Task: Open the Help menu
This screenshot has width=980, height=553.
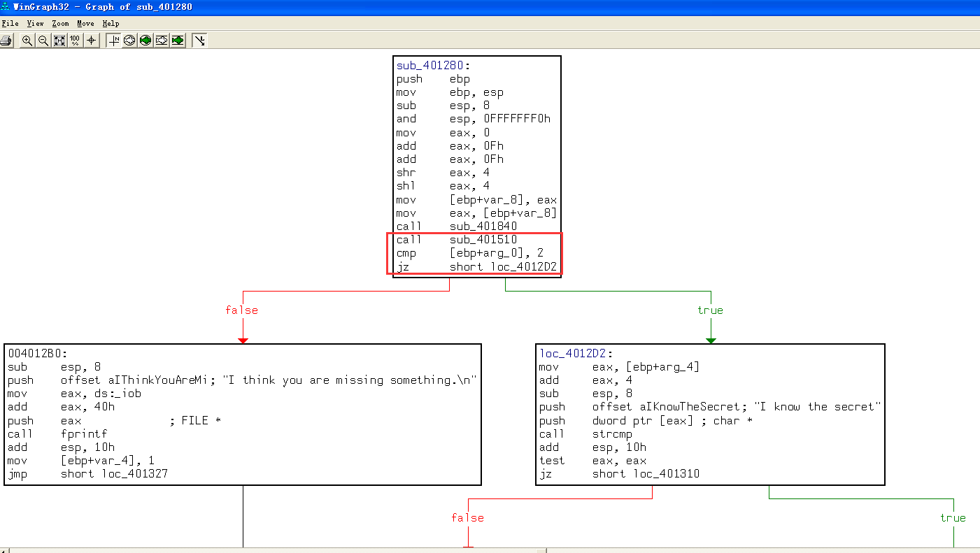Action: pyautogui.click(x=111, y=24)
